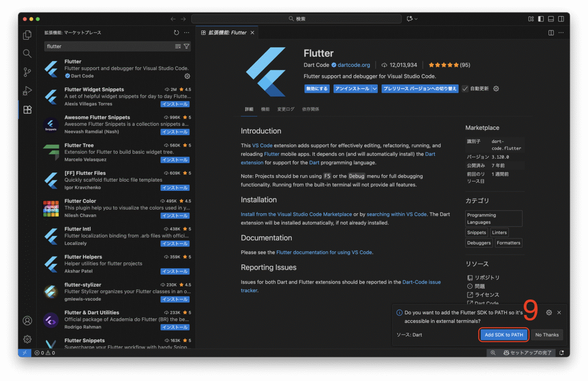
Task: Open the Explorer view in activity bar
Action: (x=27, y=35)
